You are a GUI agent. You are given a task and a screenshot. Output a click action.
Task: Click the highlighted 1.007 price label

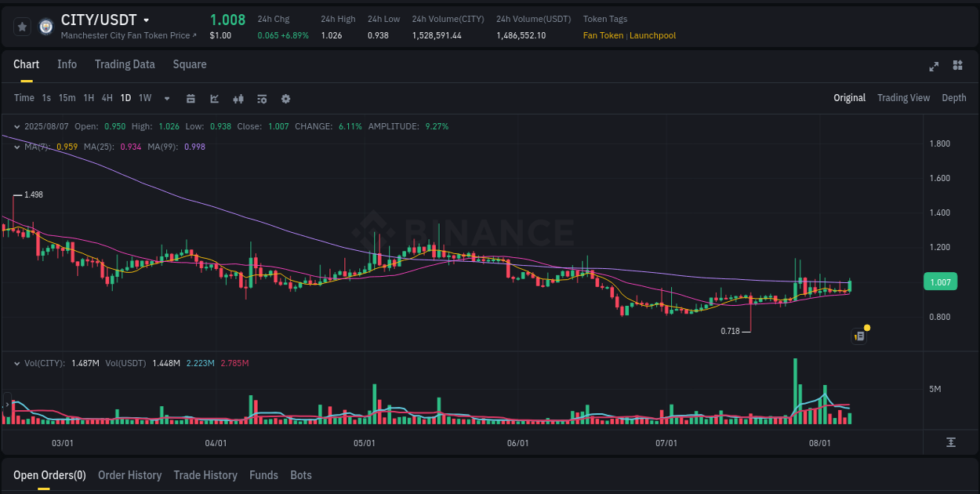click(940, 282)
